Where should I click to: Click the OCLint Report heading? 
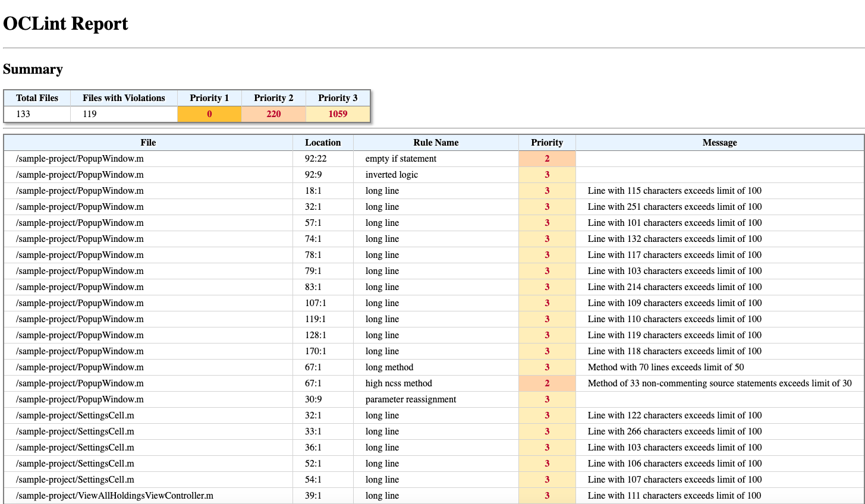[65, 24]
